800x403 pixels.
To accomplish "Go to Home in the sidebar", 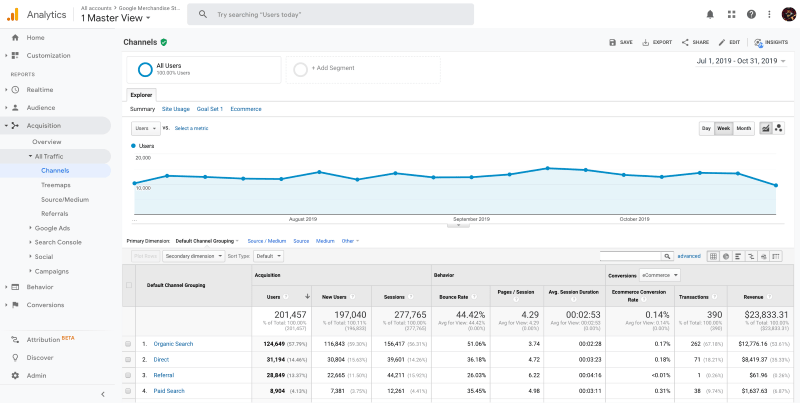I will [35, 38].
